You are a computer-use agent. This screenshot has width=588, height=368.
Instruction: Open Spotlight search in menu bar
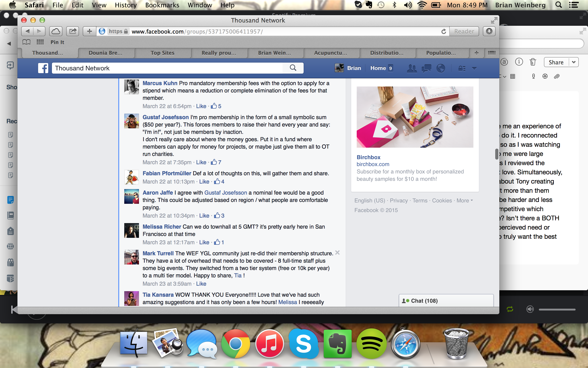[x=559, y=5]
